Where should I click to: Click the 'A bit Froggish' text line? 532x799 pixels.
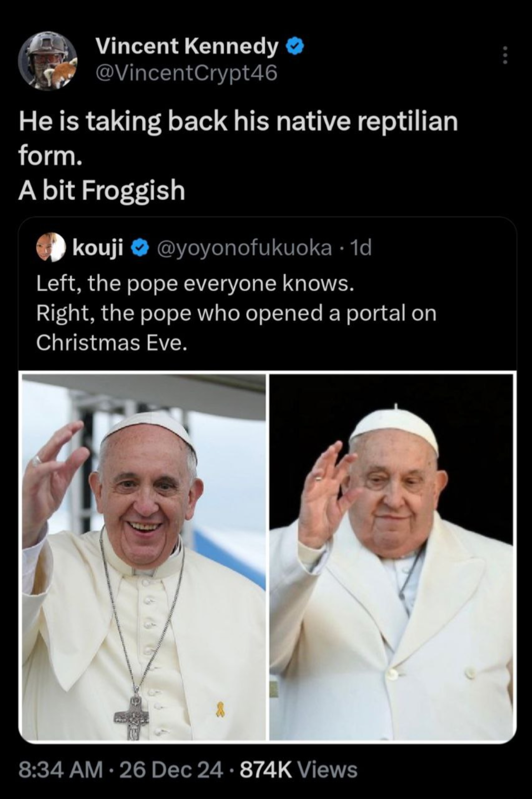101,190
